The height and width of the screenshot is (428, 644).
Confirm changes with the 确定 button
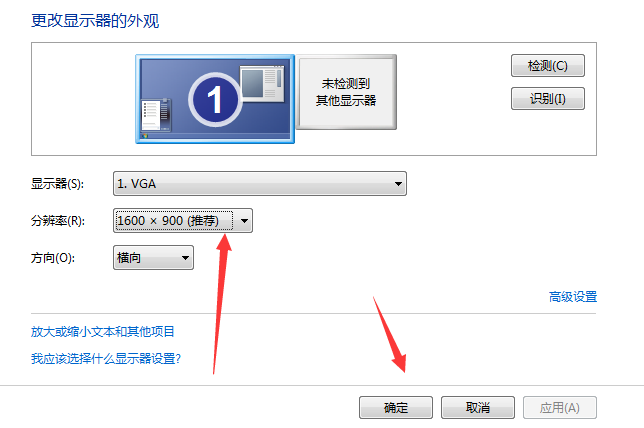396,407
